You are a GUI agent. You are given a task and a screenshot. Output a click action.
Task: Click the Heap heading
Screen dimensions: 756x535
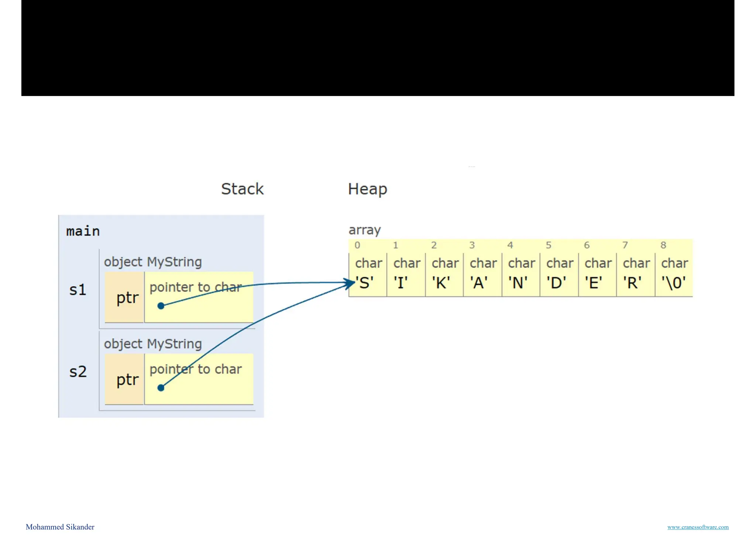point(367,189)
